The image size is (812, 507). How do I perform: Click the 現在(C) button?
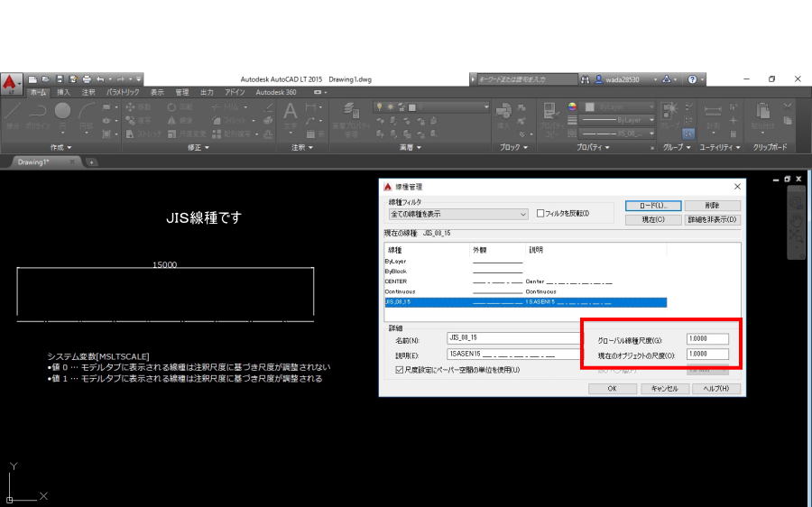[653, 219]
